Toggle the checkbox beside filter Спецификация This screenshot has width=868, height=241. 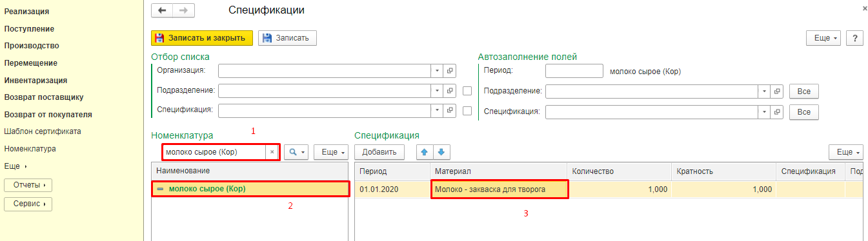click(x=468, y=111)
